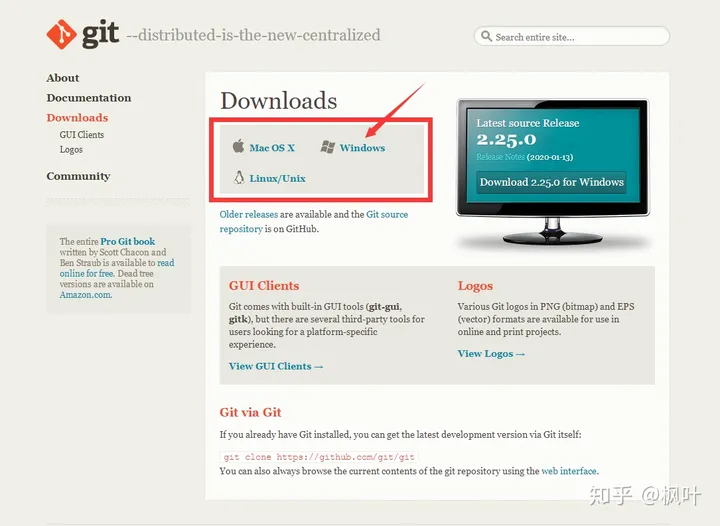Open the Pro Git book link

tap(128, 241)
